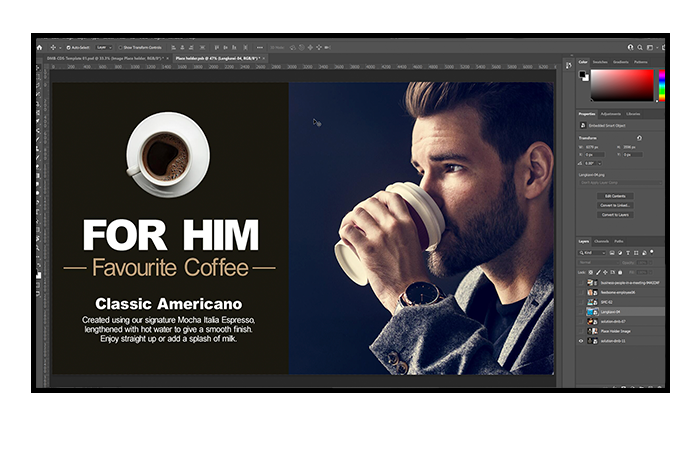Switch to the Libraries tab
Screen dimensions: 700x467
click(x=633, y=114)
